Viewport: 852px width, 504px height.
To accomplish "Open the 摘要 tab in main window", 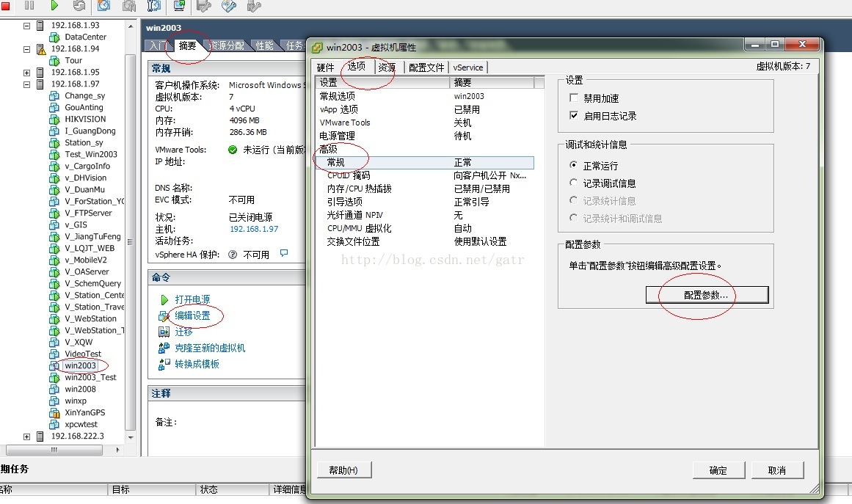I will click(x=187, y=45).
